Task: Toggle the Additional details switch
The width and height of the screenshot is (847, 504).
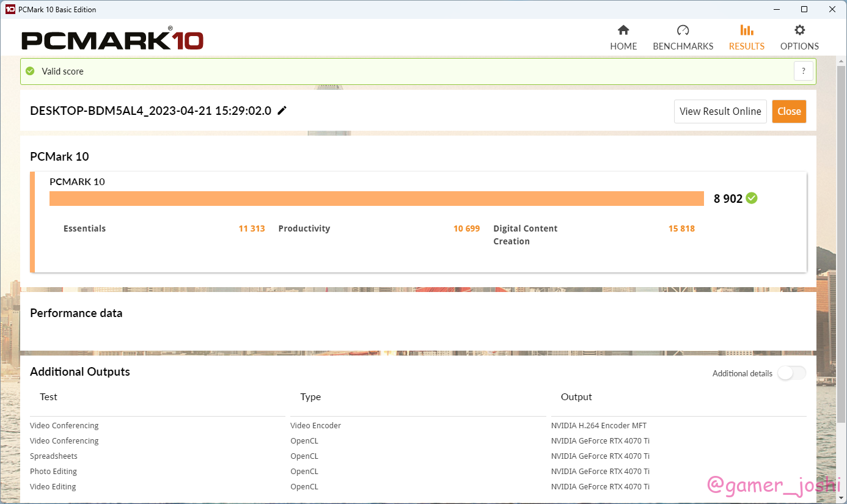Action: [791, 373]
